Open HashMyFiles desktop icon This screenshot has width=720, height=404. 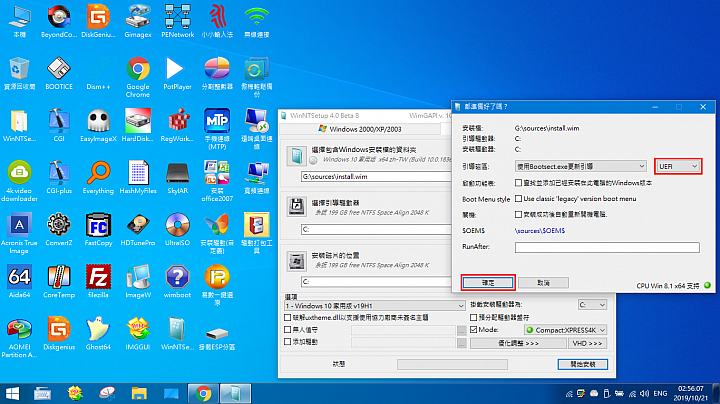(x=138, y=177)
